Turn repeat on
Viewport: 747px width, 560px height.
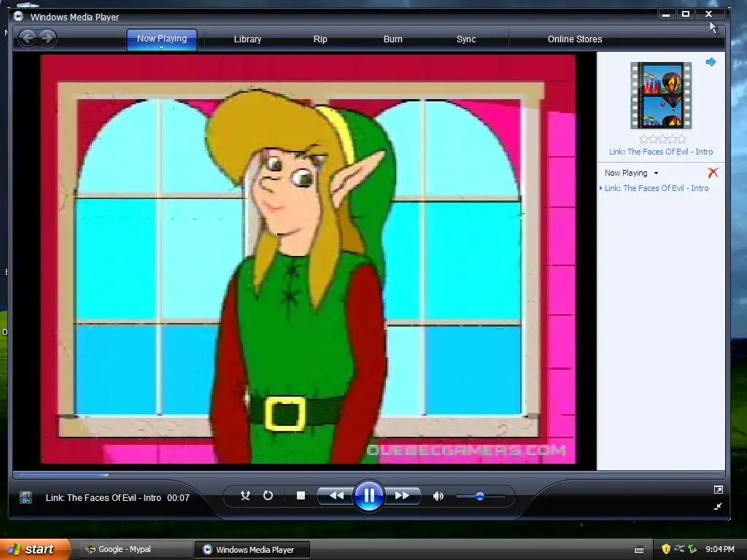(268, 496)
